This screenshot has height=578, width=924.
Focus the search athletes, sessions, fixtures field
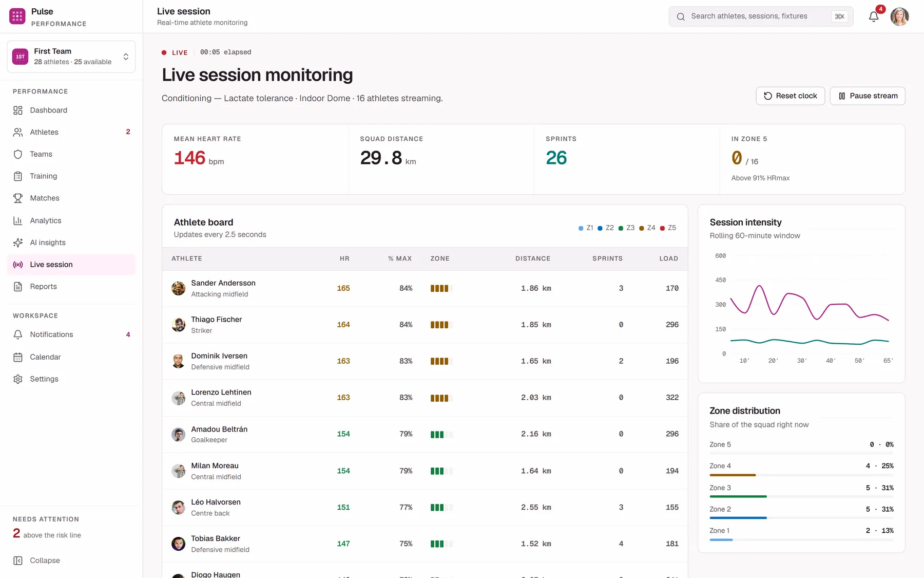point(761,16)
